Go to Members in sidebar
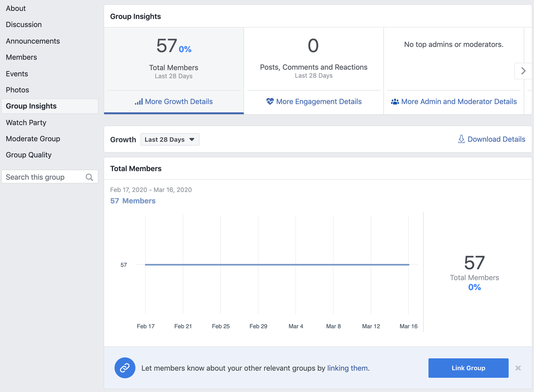Viewport: 534px width, 392px height. coord(21,57)
